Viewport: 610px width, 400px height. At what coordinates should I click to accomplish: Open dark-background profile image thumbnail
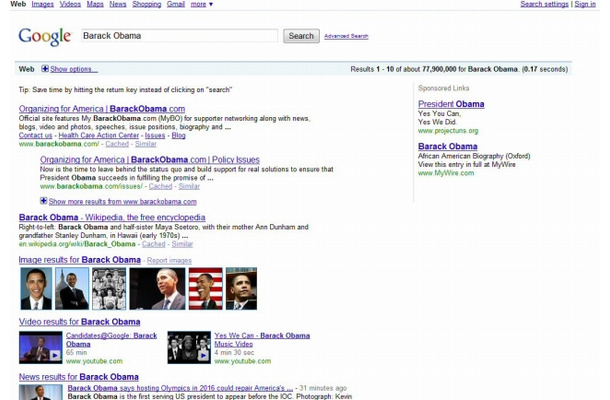click(x=157, y=288)
